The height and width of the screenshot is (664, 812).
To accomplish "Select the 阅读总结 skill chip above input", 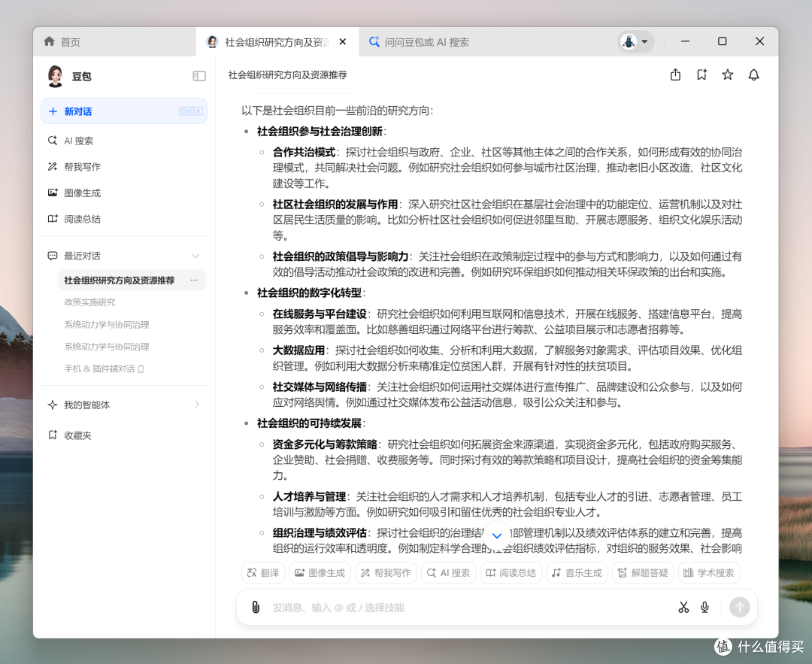I will pyautogui.click(x=511, y=573).
